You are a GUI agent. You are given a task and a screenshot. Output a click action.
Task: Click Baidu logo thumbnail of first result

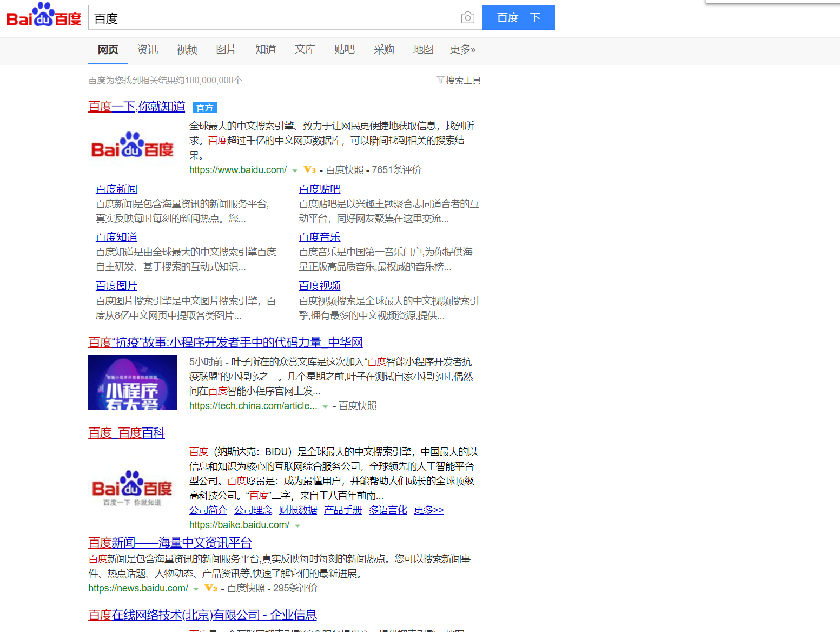click(133, 146)
